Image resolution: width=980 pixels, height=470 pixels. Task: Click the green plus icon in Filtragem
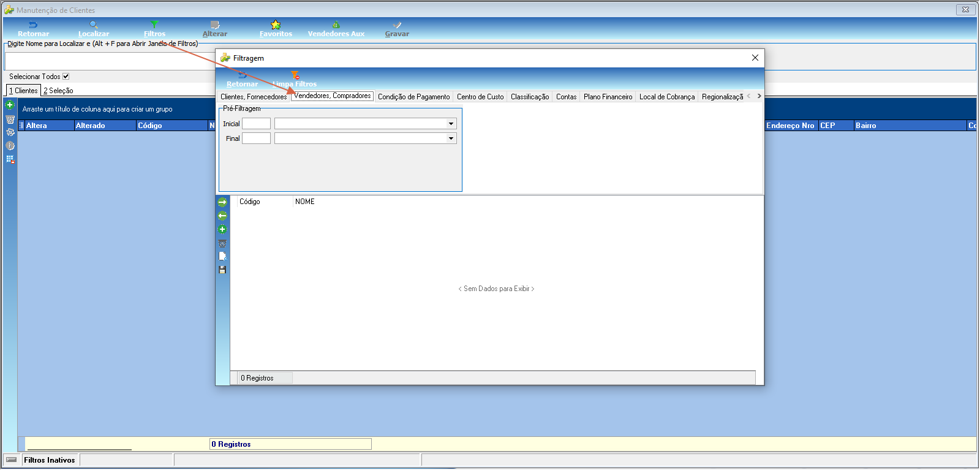point(222,229)
